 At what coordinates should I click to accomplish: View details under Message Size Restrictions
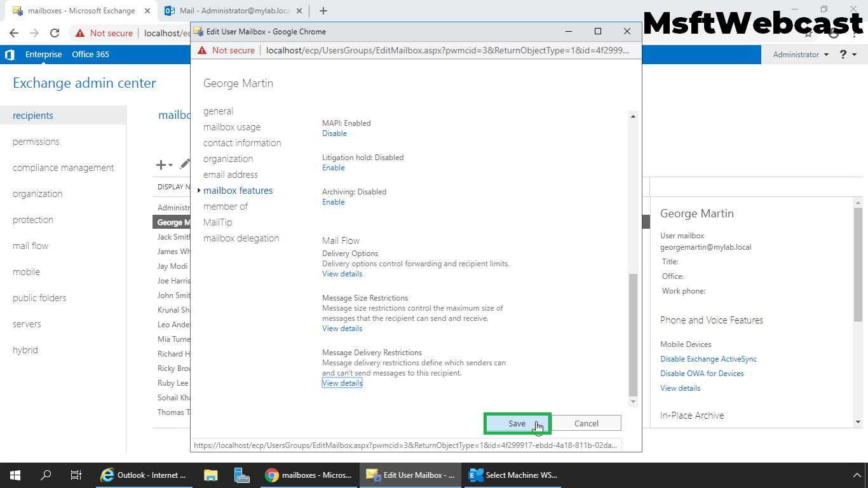tap(342, 329)
